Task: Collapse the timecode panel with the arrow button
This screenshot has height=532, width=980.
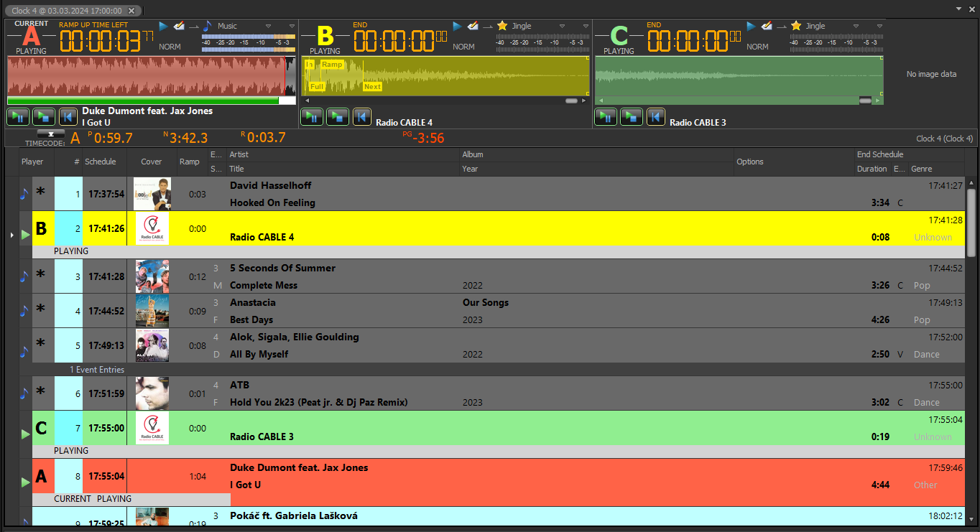Action: point(51,134)
